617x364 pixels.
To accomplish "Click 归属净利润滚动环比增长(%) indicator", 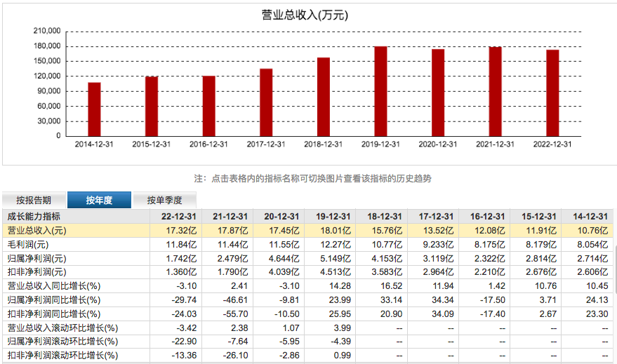I will click(x=62, y=341).
